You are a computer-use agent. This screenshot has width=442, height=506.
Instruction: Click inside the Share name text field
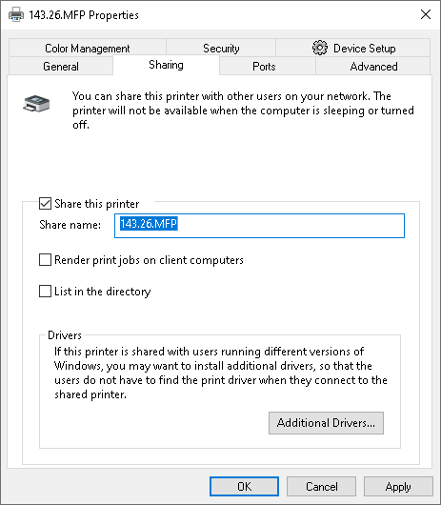[259, 226]
